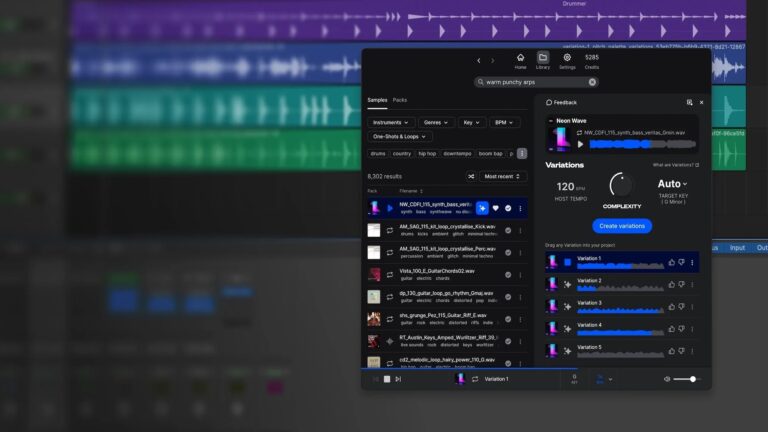Click the Create variations button
Viewport: 768px width, 432px height.
coord(622,226)
